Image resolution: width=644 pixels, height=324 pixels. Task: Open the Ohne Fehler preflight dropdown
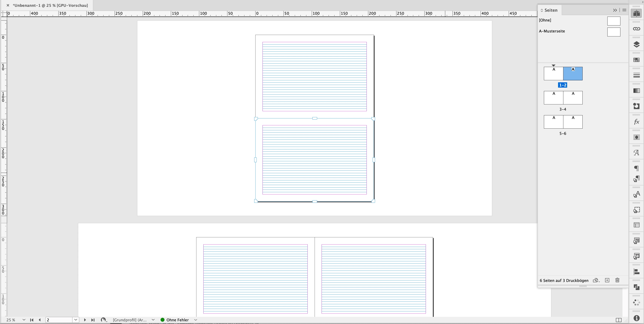coord(196,320)
